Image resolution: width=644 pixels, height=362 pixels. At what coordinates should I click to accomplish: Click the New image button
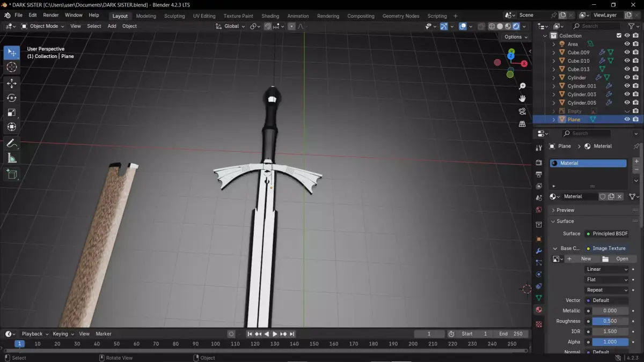click(581, 258)
